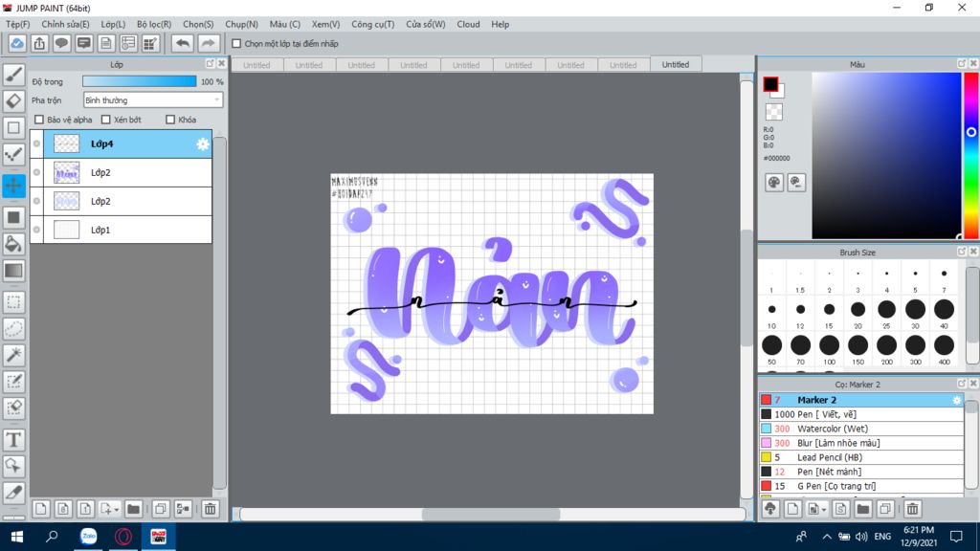Screen dimensions: 980x551
Task: Delete layer with trash icon in Lớp panel
Action: [x=210, y=509]
